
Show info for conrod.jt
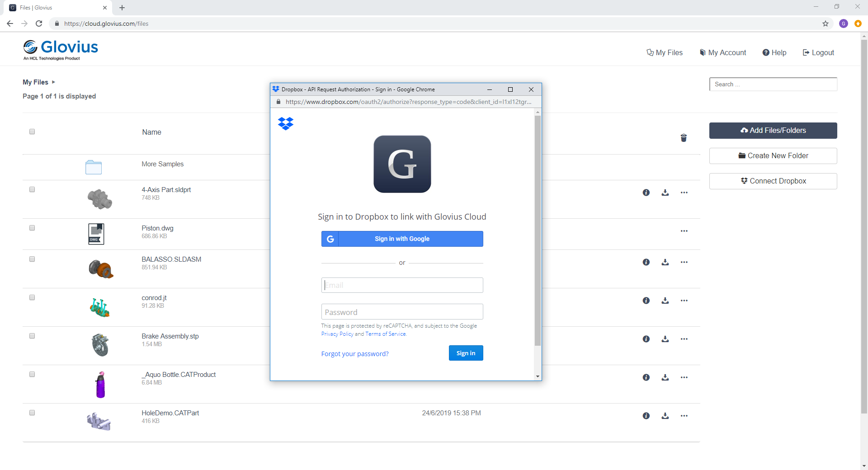pos(646,301)
